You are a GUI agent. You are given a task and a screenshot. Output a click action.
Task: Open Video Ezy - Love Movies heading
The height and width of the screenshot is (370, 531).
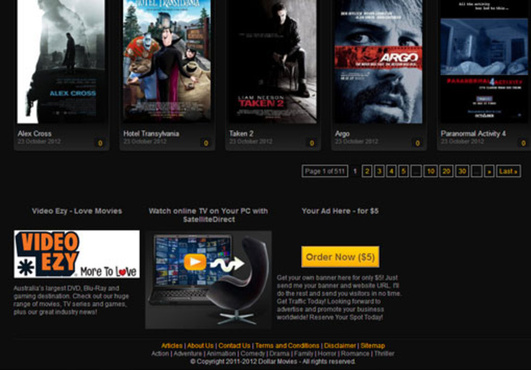(77, 211)
